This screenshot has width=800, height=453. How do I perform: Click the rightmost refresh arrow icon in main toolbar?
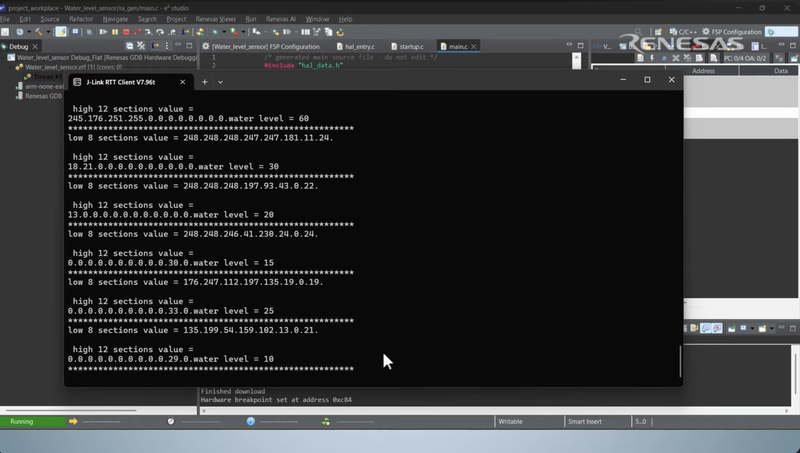click(340, 32)
